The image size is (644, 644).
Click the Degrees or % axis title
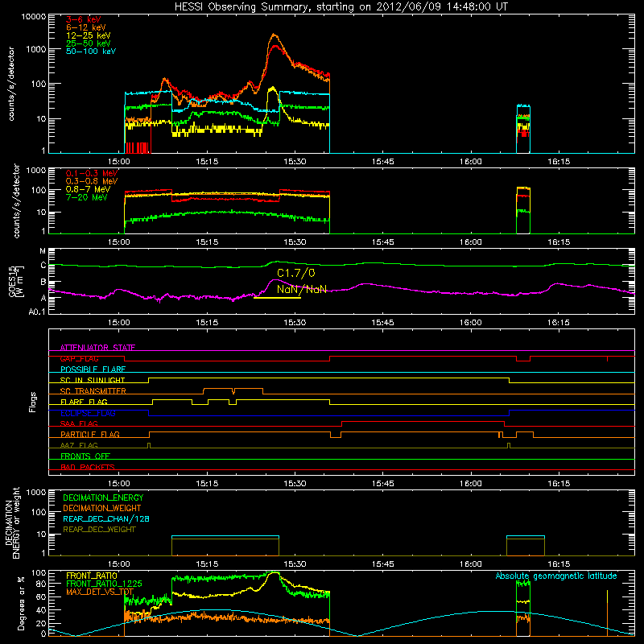[x=21, y=603]
